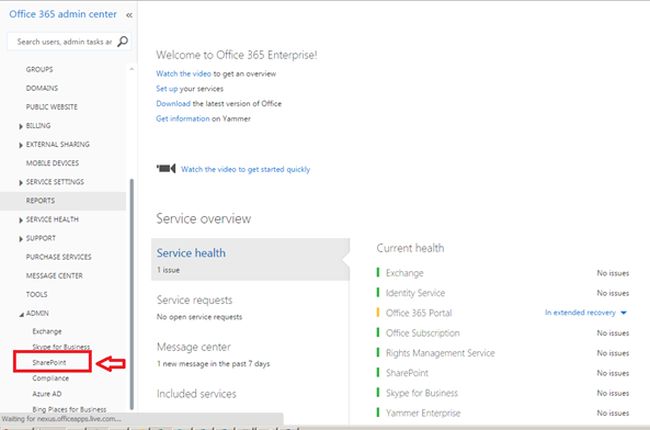Click Yammer Enterprise health row
Image resolution: width=650 pixels, height=430 pixels.
[x=502, y=413]
